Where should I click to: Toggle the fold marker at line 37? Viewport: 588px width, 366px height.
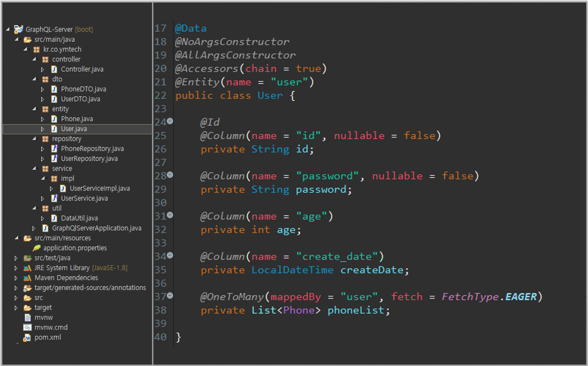coord(170,295)
